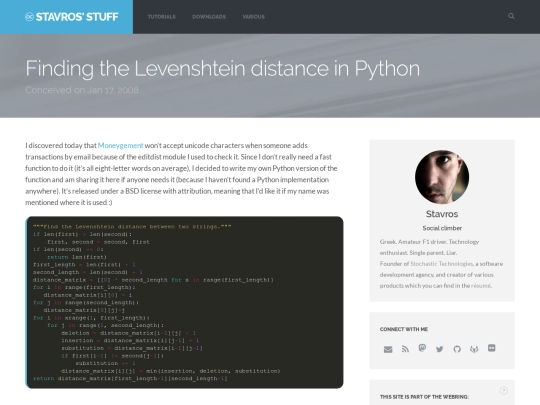
Task: Open the RSS feed icon
Action: coord(405,349)
